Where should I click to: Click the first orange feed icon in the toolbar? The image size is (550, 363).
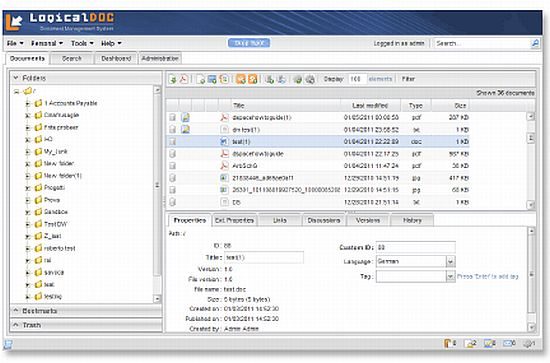coord(241,79)
